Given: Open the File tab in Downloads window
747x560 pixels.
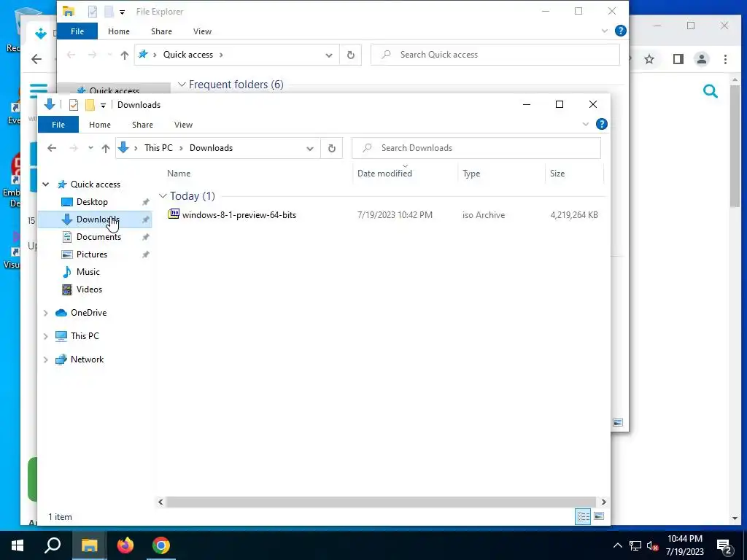Looking at the screenshot, I should tap(58, 125).
